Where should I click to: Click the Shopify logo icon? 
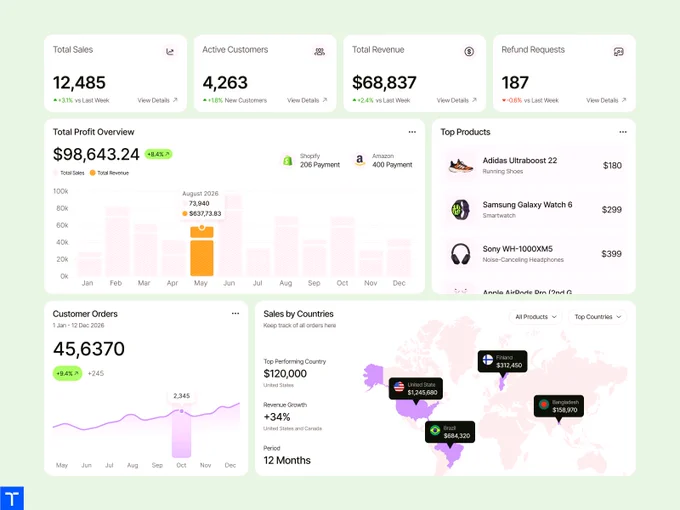287,160
